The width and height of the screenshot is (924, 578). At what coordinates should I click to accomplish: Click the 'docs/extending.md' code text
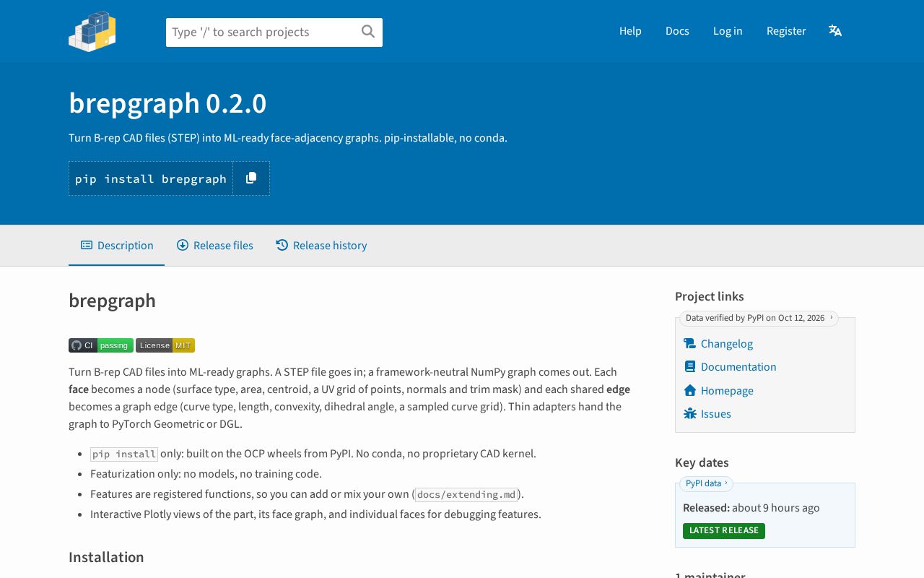point(467,495)
